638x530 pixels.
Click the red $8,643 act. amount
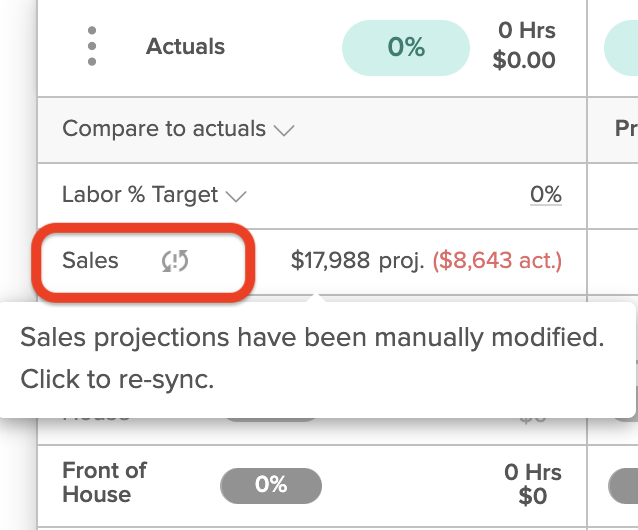click(497, 260)
